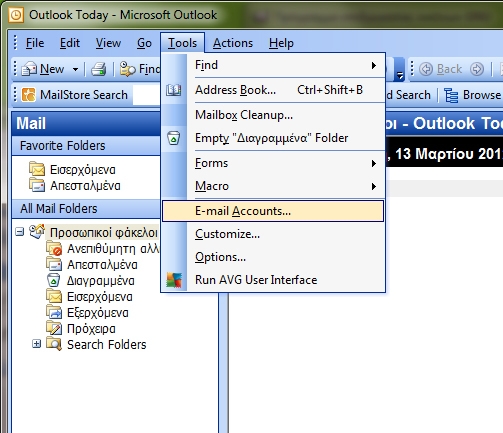Image resolution: width=503 pixels, height=433 pixels.
Task: Expand the Search Folders tree node
Action: click(37, 344)
